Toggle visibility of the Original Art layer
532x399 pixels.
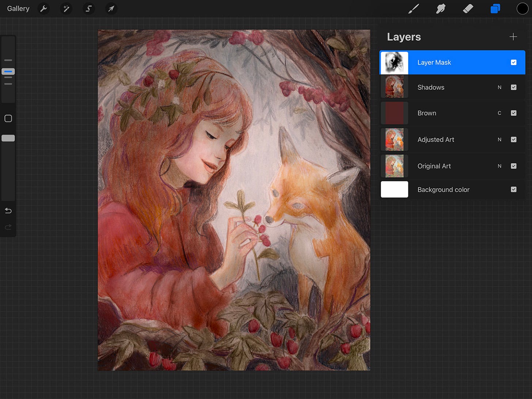[x=514, y=166]
